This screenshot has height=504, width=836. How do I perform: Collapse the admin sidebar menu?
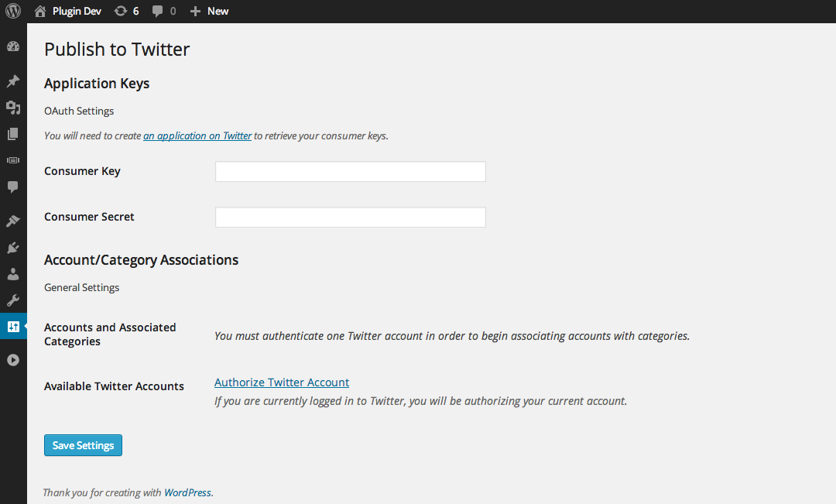13,360
